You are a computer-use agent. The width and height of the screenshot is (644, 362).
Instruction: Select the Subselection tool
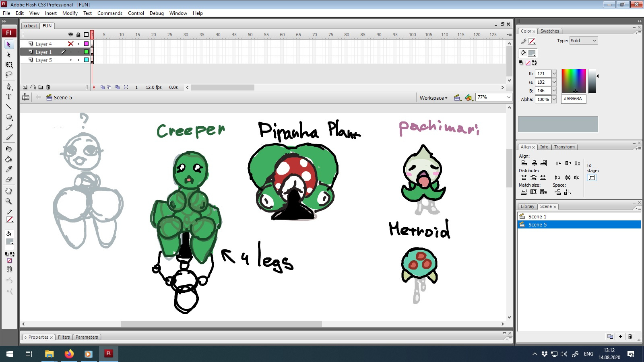9,54
